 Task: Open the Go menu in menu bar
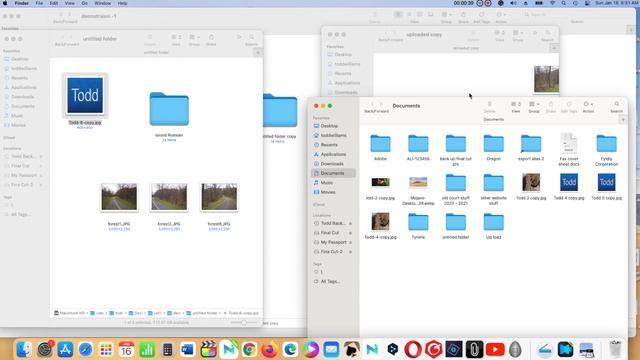(84, 3)
